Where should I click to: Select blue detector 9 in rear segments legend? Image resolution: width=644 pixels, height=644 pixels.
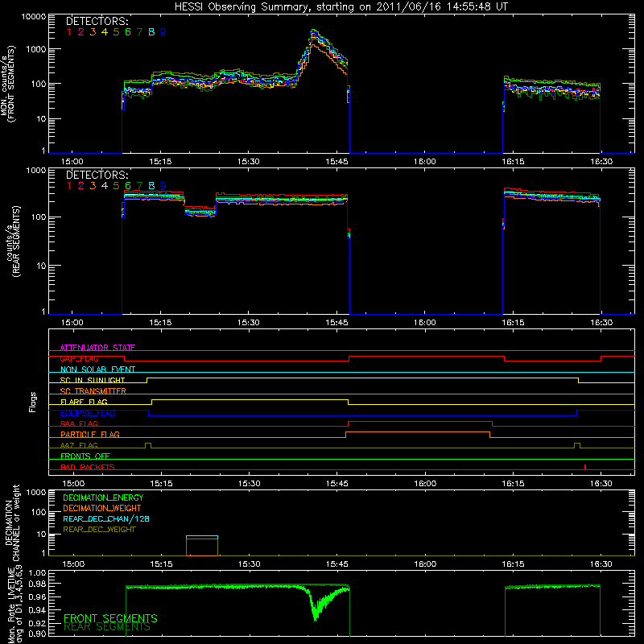163,186
